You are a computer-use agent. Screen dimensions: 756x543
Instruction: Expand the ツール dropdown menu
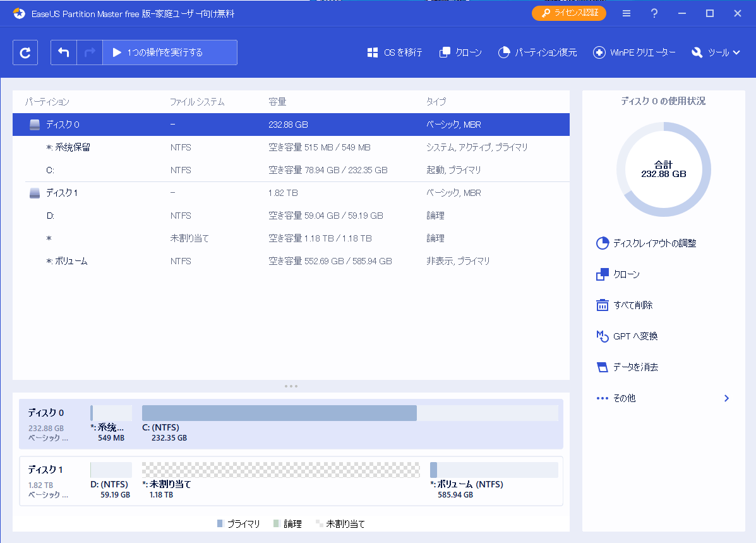click(x=716, y=52)
